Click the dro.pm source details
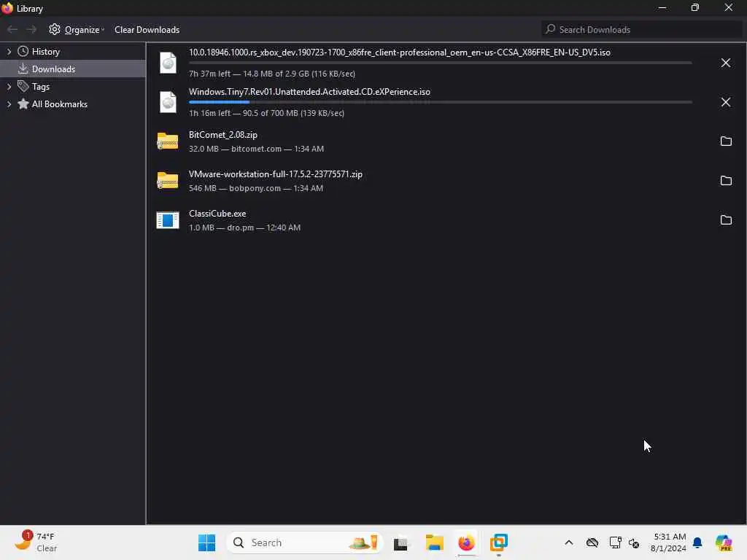 click(244, 227)
